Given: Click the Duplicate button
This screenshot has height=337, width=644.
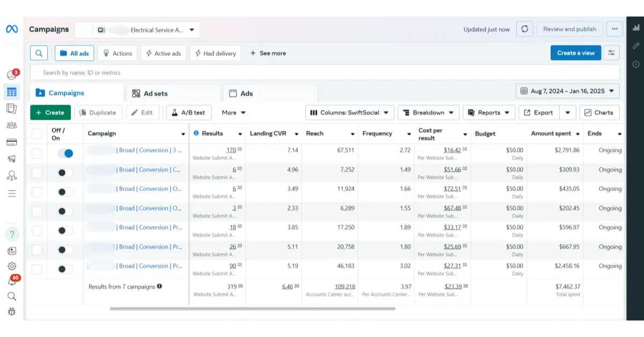Looking at the screenshot, I should click(x=98, y=113).
